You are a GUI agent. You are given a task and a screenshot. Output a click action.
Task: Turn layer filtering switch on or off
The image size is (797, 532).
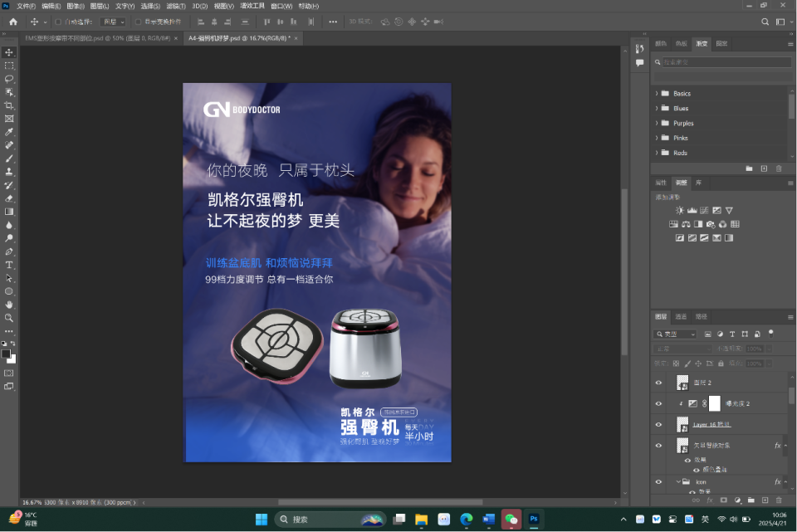[771, 334]
